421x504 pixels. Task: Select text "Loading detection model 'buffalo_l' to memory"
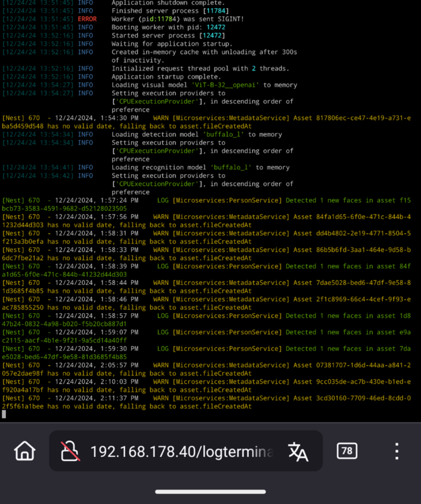(x=197, y=134)
